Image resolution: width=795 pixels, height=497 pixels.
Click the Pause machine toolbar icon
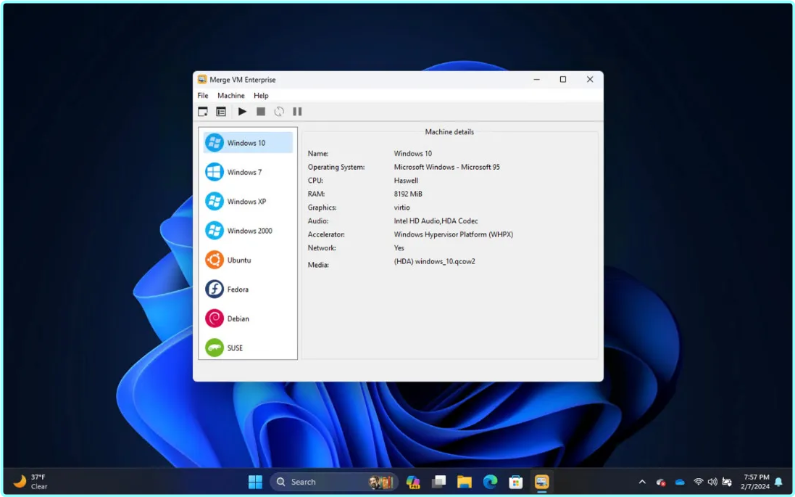297,112
